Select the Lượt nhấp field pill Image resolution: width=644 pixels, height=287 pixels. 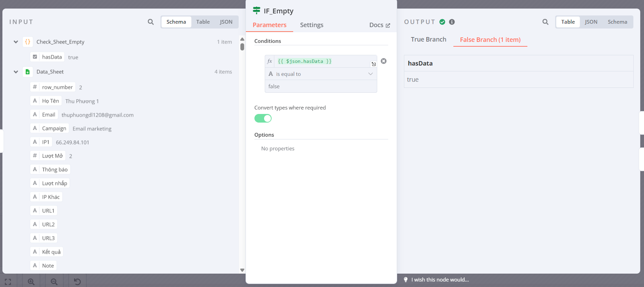50,183
